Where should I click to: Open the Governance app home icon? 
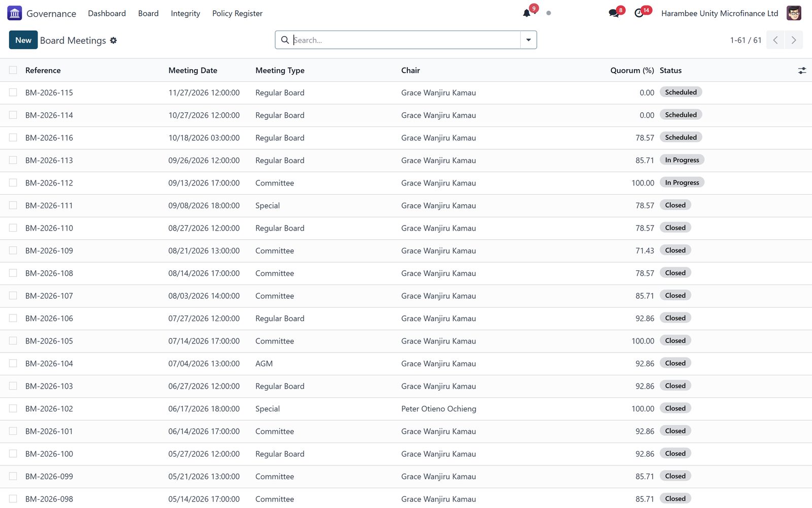tap(15, 13)
